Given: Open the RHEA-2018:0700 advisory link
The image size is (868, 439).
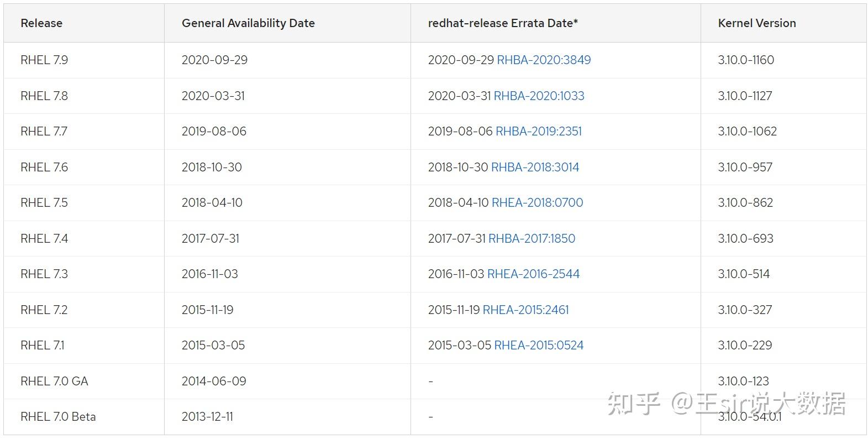Looking at the screenshot, I should pyautogui.click(x=537, y=202).
